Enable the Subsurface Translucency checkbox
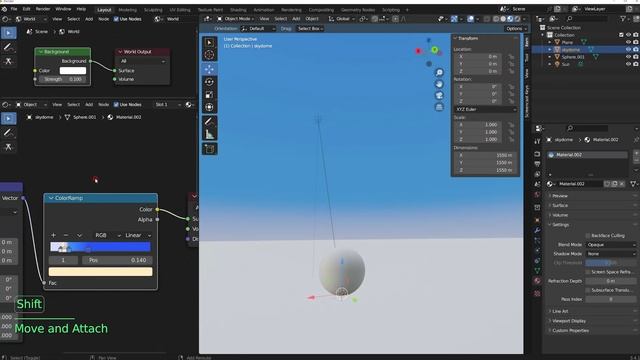Screen dimensions: 640x360 588,290
